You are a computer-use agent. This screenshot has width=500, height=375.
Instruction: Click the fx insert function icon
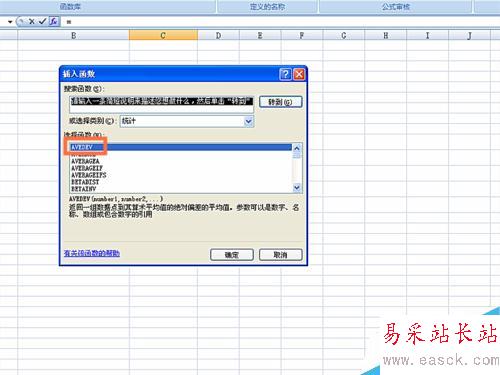54,21
